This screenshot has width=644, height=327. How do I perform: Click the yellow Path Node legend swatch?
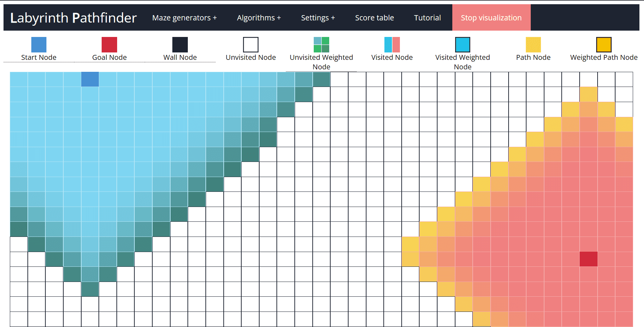[533, 45]
